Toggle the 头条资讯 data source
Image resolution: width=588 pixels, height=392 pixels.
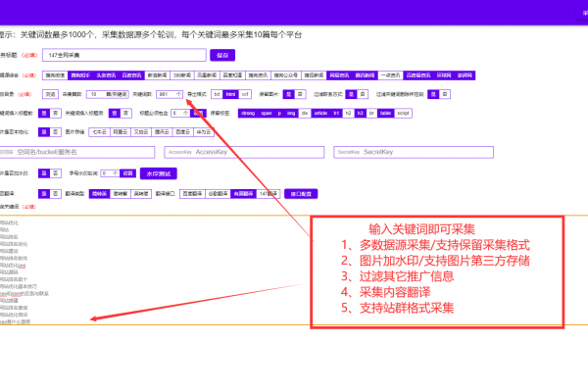[x=106, y=74]
